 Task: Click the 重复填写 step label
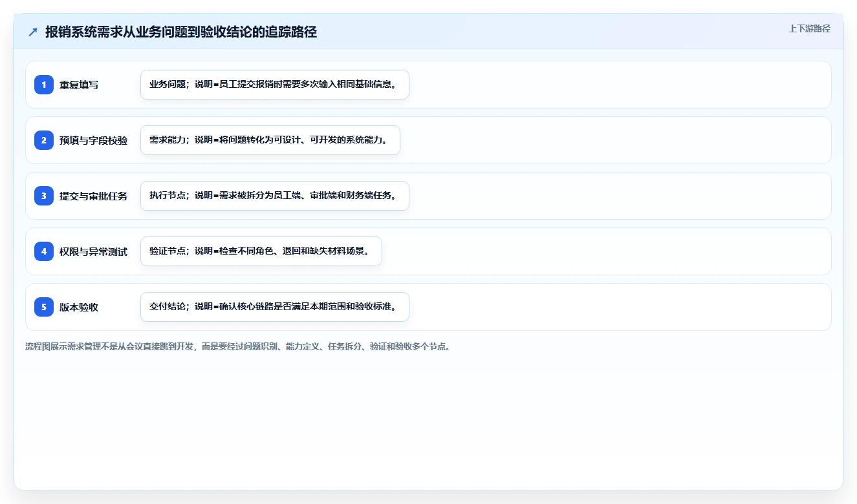79,85
